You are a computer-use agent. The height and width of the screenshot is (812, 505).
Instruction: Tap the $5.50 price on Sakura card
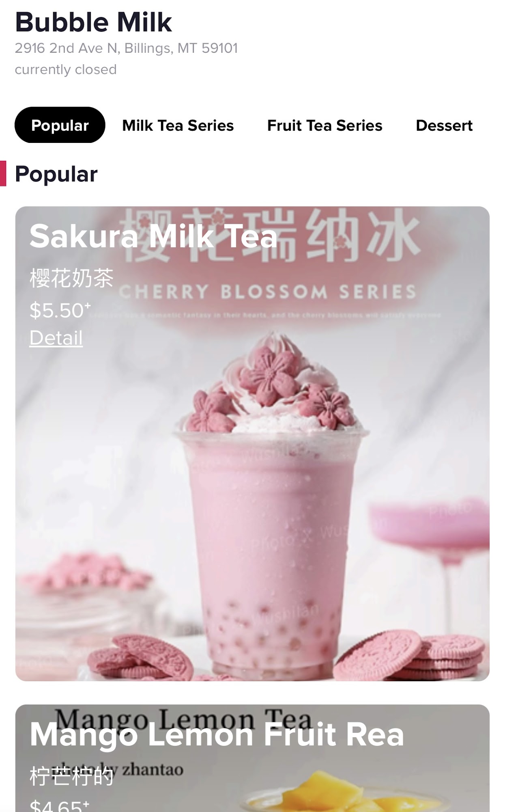click(60, 310)
